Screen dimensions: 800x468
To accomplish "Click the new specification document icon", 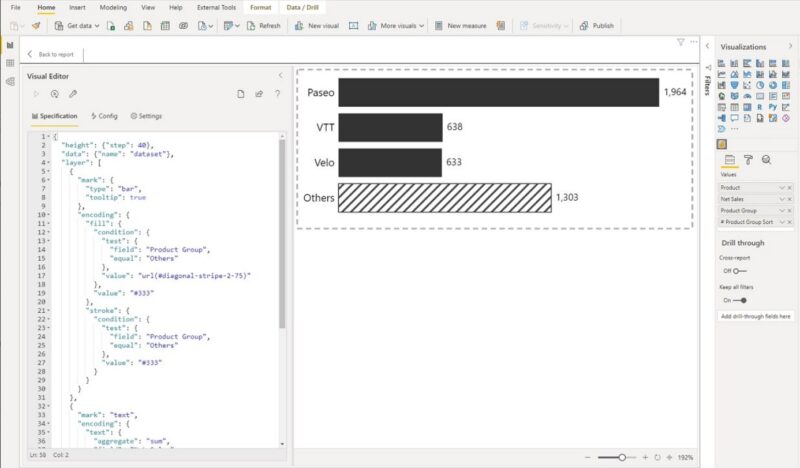I will pyautogui.click(x=240, y=94).
